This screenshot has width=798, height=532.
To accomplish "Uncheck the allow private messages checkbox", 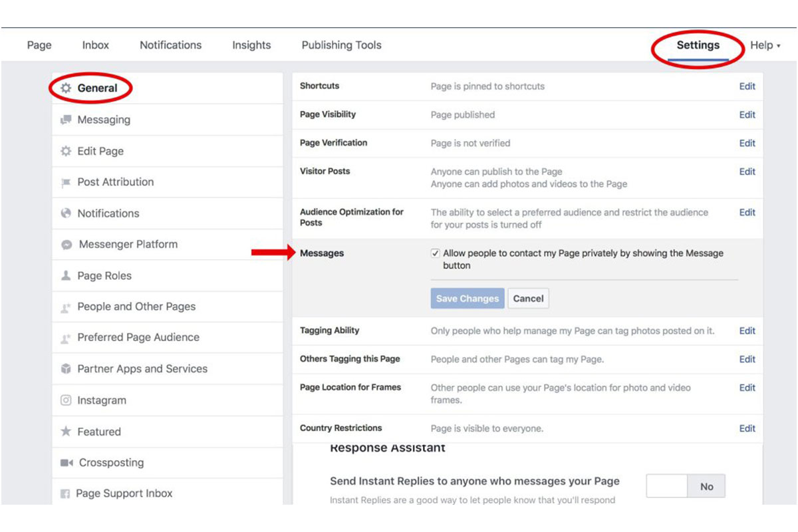I will click(436, 253).
